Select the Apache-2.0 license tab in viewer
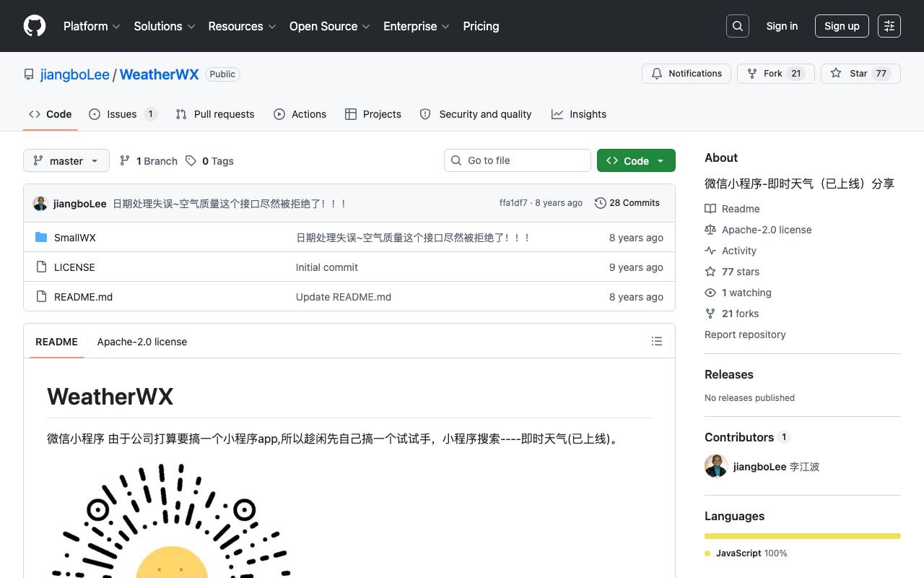The image size is (924, 578). tap(142, 342)
